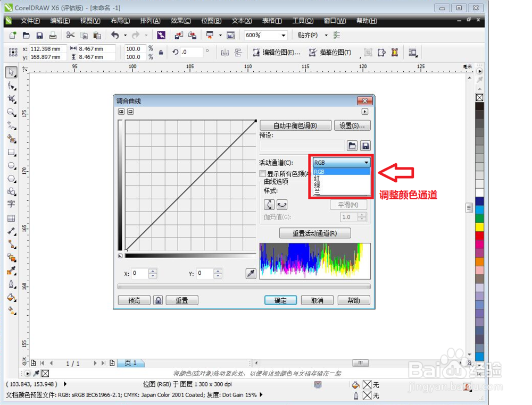Select the Table tool in the toolbox
The height and width of the screenshot is (405, 532).
[x=11, y=218]
